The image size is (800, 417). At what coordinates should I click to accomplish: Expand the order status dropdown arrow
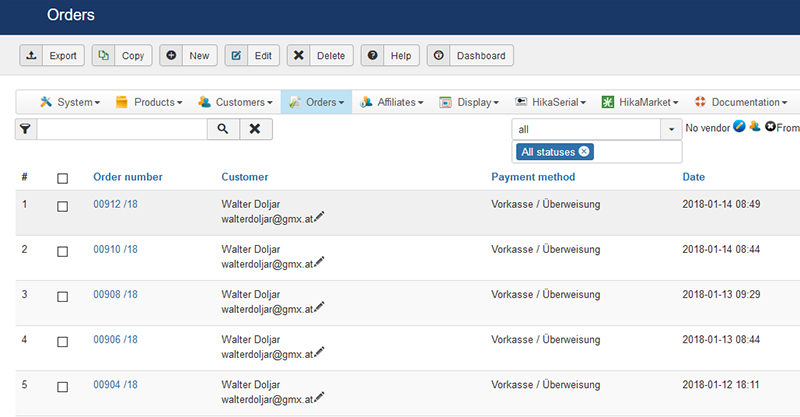click(x=670, y=129)
